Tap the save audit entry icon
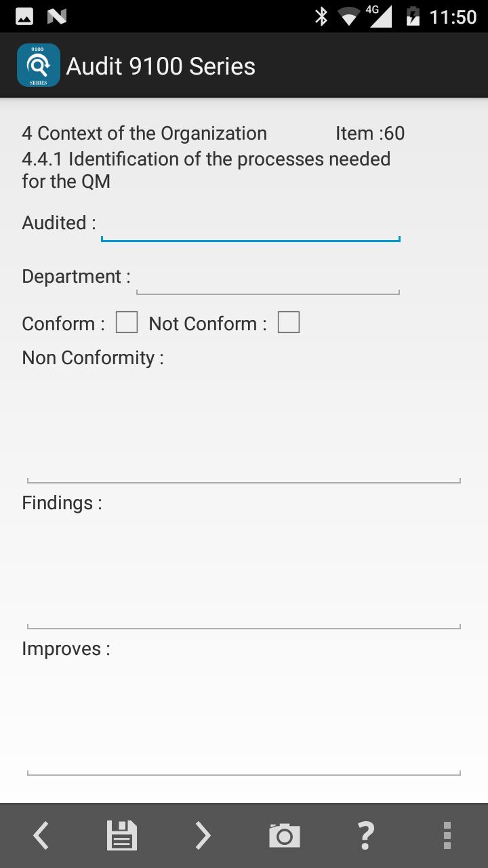This screenshot has width=488, height=868. 121,835
